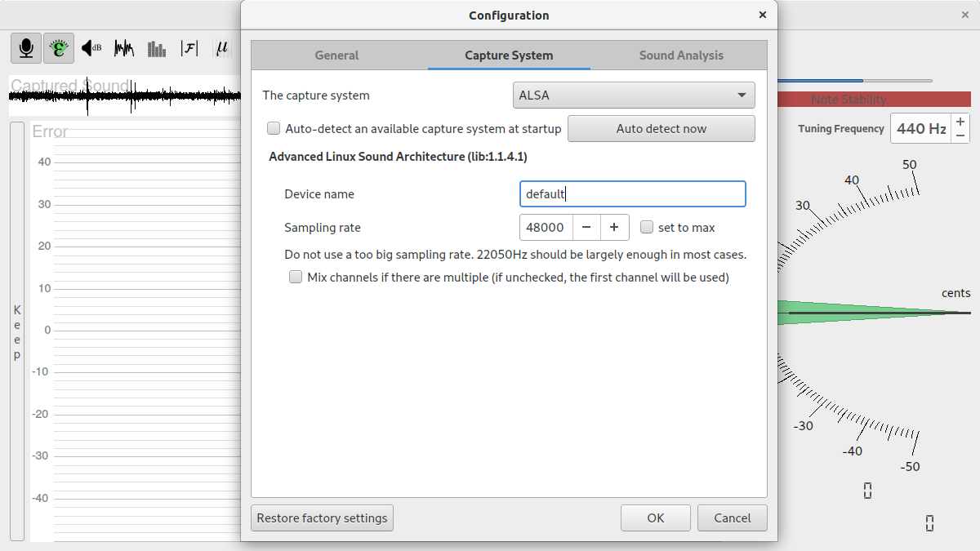980x551 pixels.
Task: Show the harmonics bar chart icon
Action: 157,48
